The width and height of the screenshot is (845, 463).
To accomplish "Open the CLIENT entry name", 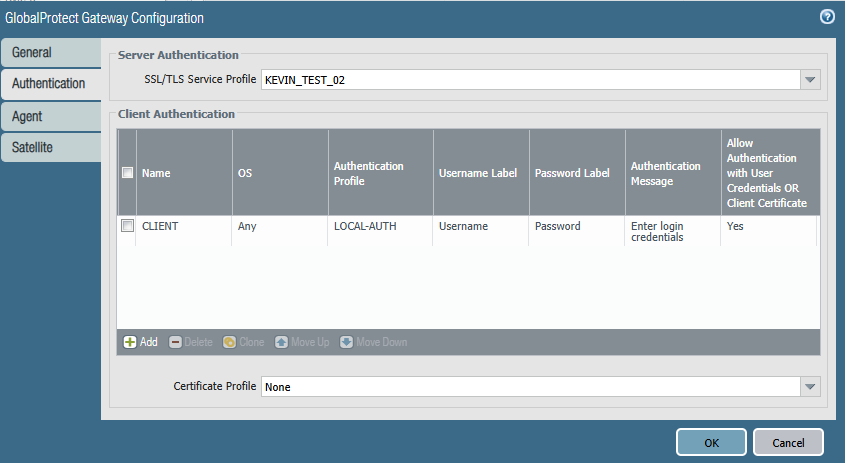I will tap(160, 226).
